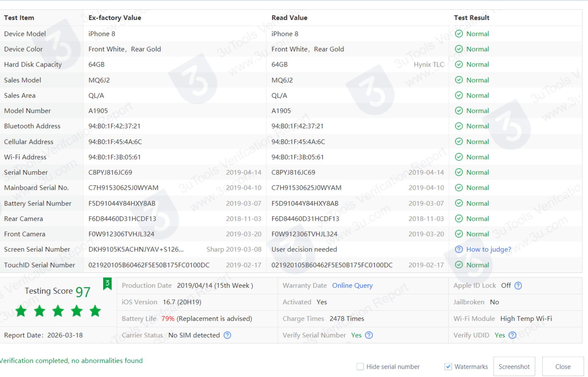Click the Normal check icon for Serial Number
This screenshot has height=377, width=588.
[x=458, y=172]
